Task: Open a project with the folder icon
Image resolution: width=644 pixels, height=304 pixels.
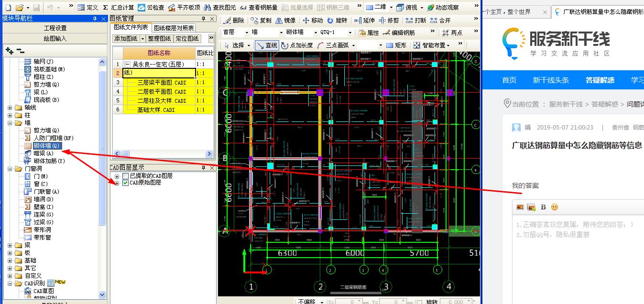Action: (x=19, y=8)
